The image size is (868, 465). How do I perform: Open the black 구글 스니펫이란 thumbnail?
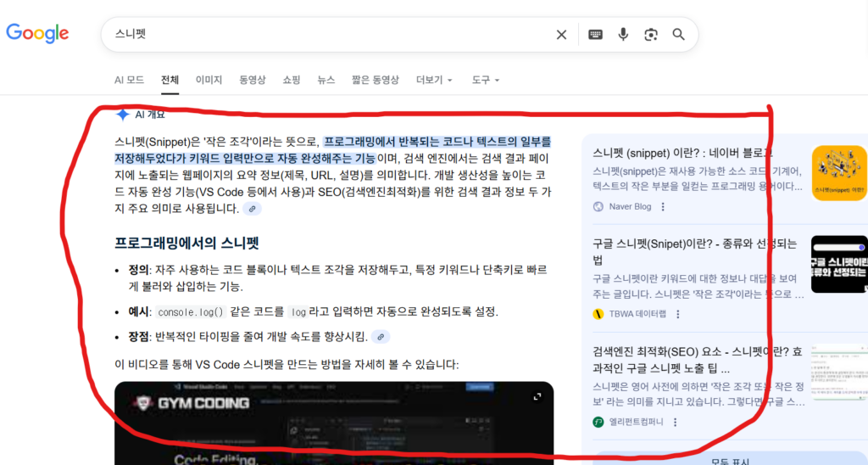click(x=839, y=265)
